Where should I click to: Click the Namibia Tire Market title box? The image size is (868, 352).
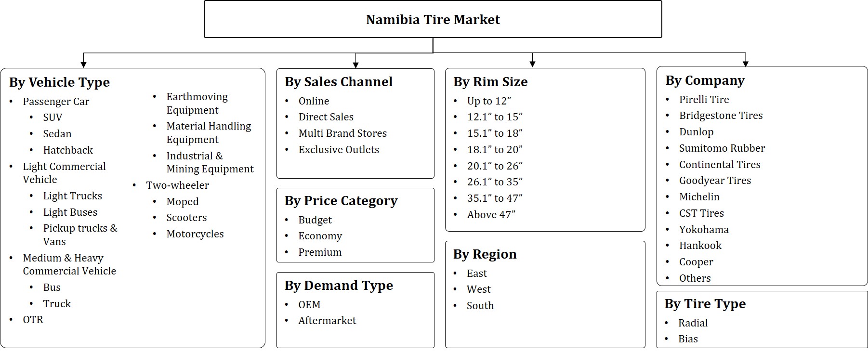[x=433, y=20]
